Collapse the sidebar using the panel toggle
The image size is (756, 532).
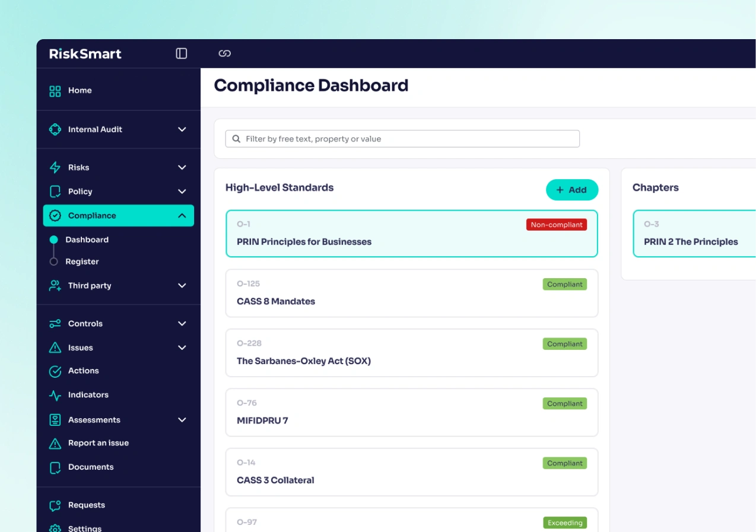pyautogui.click(x=180, y=53)
